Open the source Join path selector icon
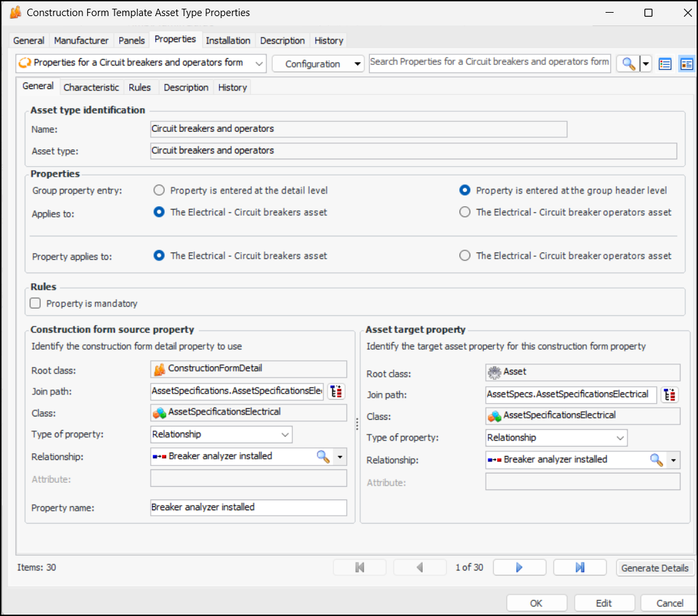The image size is (698, 616). 336,392
